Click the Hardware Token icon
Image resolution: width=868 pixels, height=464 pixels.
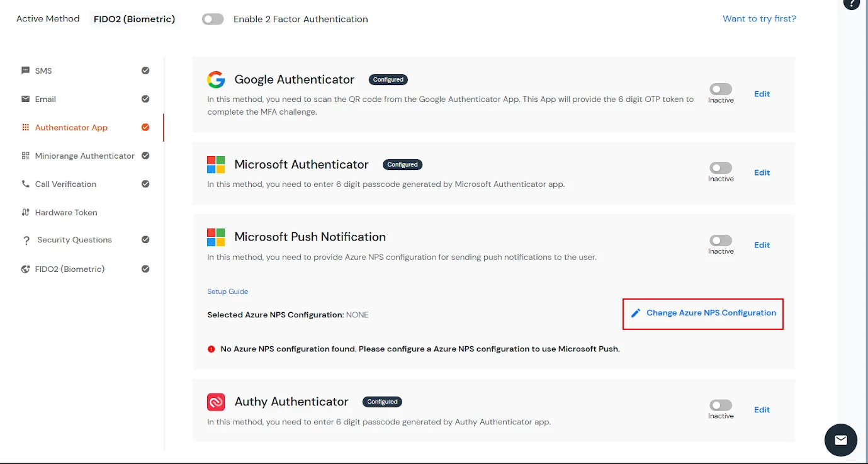(x=25, y=212)
